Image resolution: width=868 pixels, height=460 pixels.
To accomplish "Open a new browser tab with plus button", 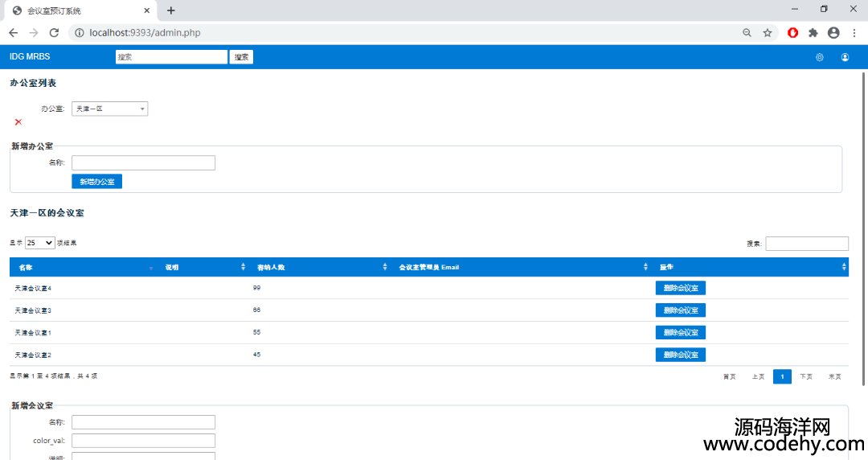I will (x=170, y=10).
